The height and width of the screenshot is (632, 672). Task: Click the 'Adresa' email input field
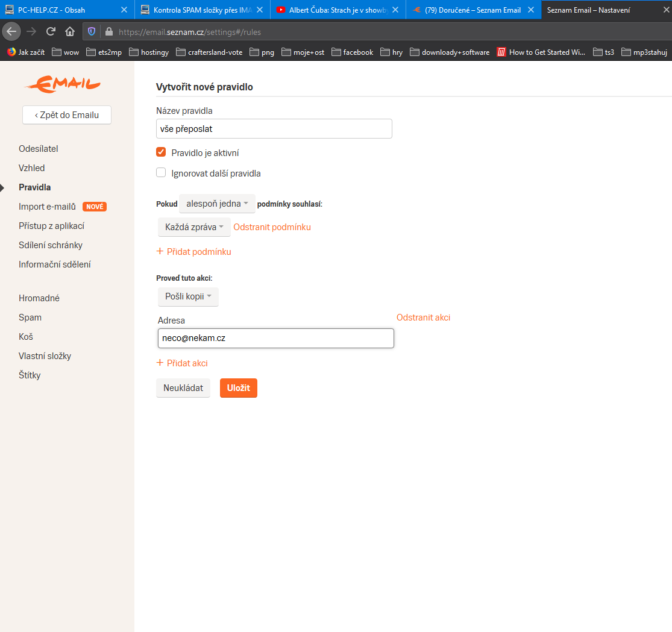click(x=275, y=338)
